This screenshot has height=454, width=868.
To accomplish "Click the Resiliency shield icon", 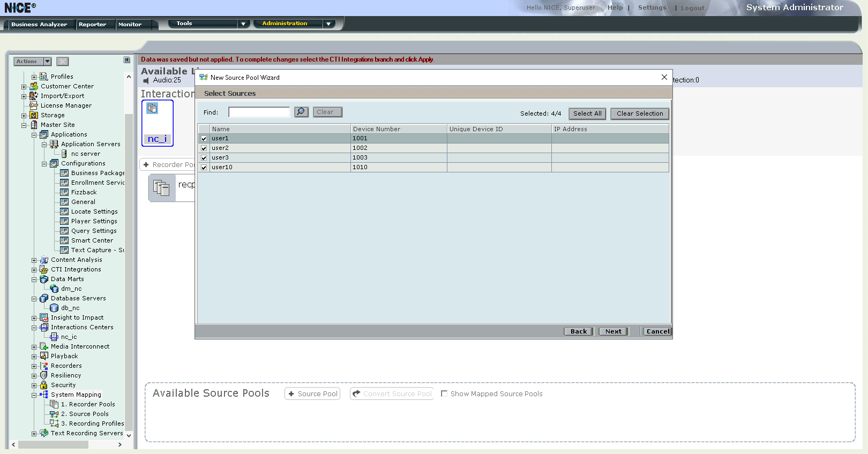I will pos(44,375).
